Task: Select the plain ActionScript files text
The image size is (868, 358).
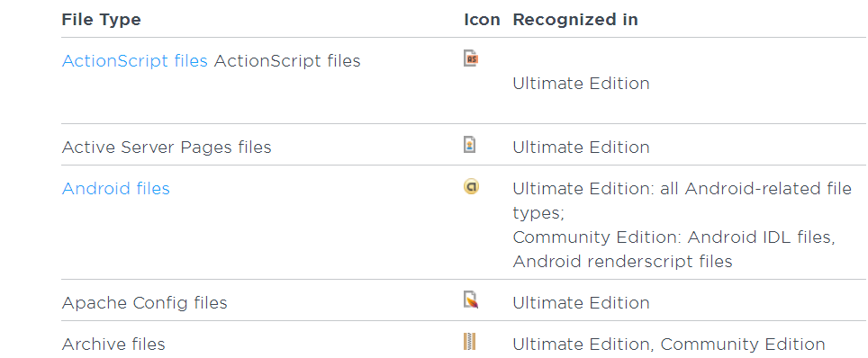Action: 286,61
